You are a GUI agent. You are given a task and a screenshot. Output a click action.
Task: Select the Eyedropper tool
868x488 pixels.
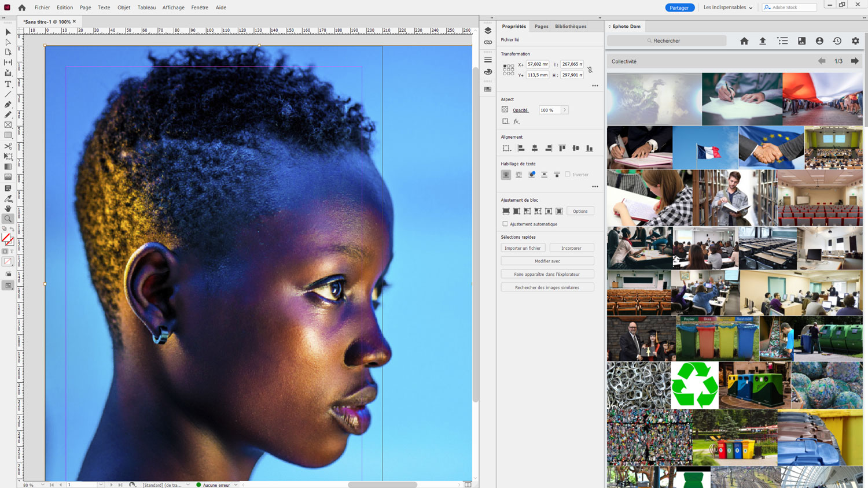point(8,198)
